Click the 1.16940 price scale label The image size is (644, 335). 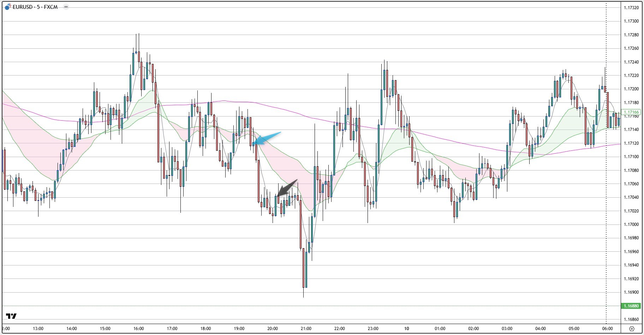(631, 265)
